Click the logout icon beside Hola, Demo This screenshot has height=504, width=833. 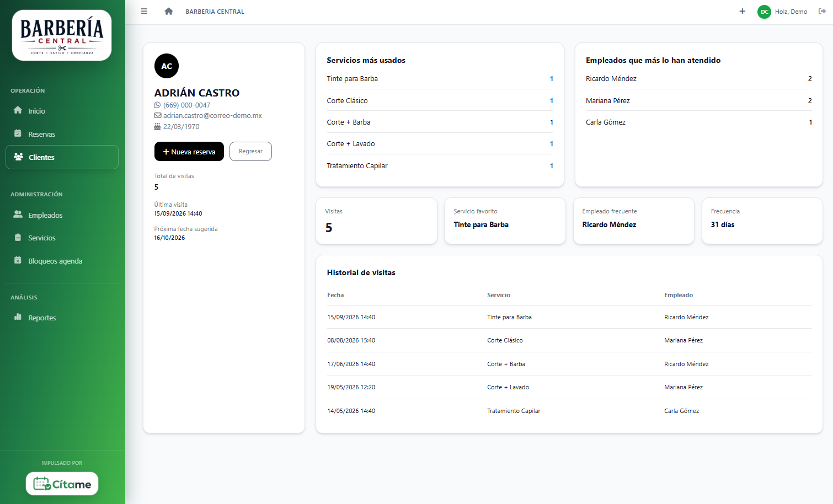click(x=822, y=11)
